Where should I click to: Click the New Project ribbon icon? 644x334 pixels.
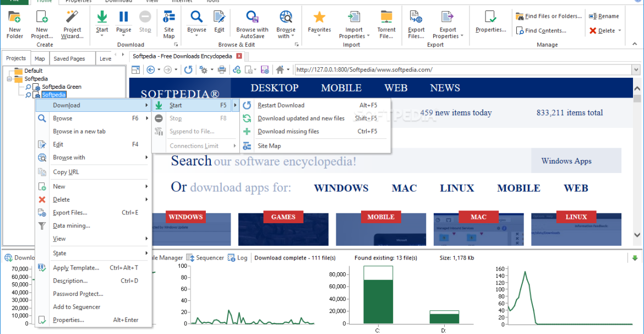(41, 24)
